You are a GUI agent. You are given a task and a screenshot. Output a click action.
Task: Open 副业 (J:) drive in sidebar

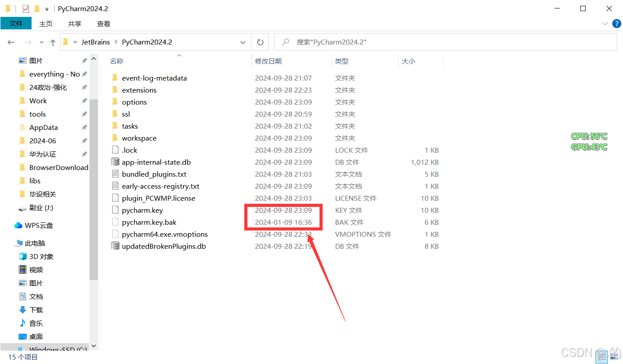[41, 207]
